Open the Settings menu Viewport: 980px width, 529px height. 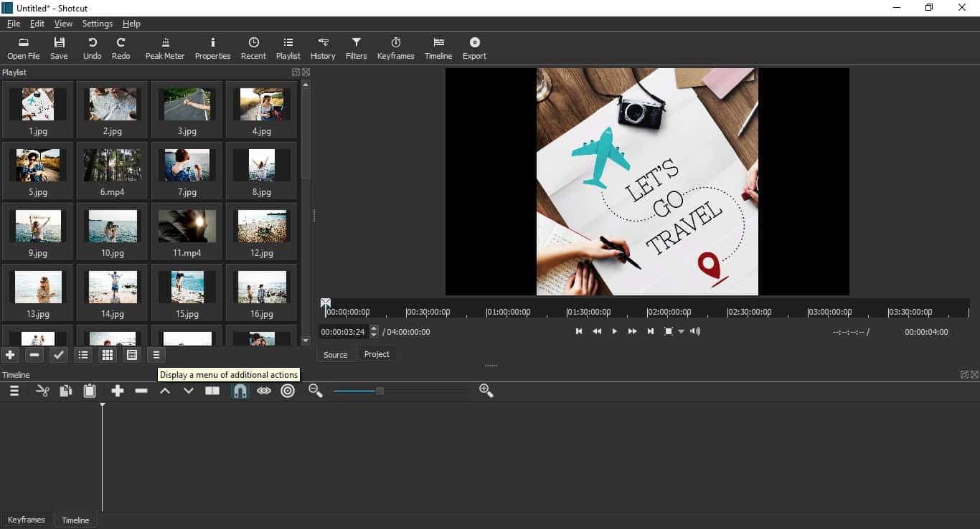(x=97, y=23)
